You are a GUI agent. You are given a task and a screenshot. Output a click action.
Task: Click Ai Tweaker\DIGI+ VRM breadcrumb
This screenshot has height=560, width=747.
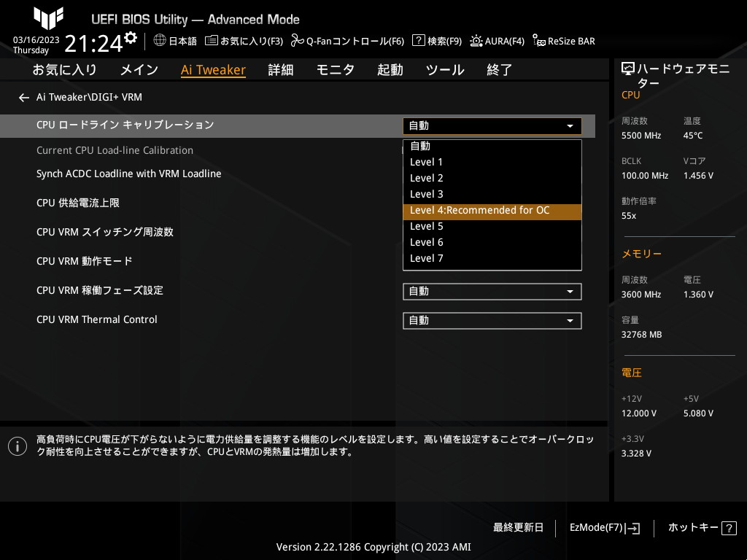click(89, 97)
